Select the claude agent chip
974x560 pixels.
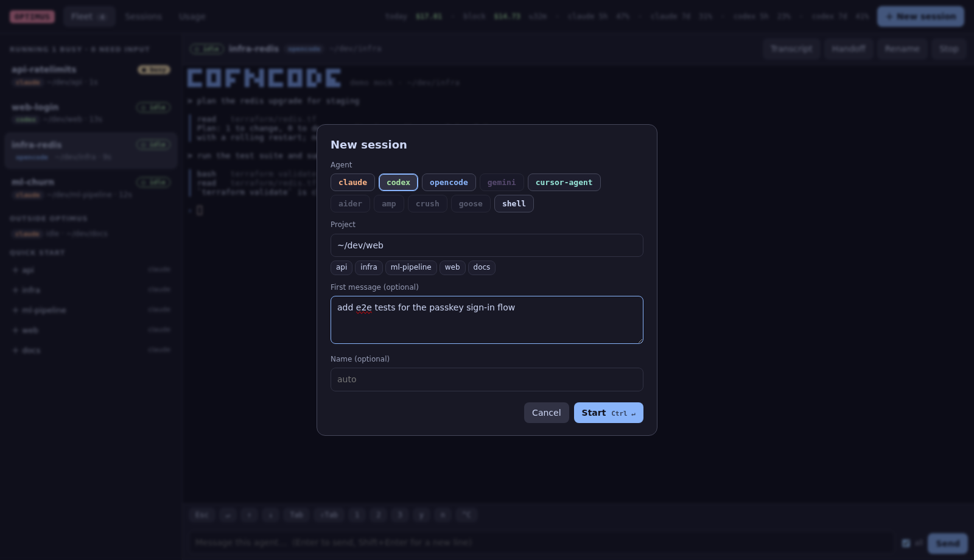click(352, 183)
